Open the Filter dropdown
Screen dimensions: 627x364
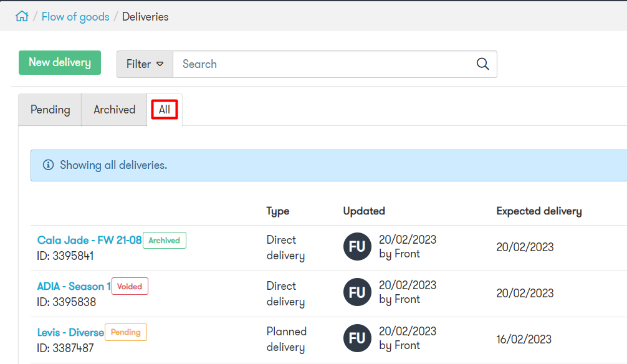[145, 64]
